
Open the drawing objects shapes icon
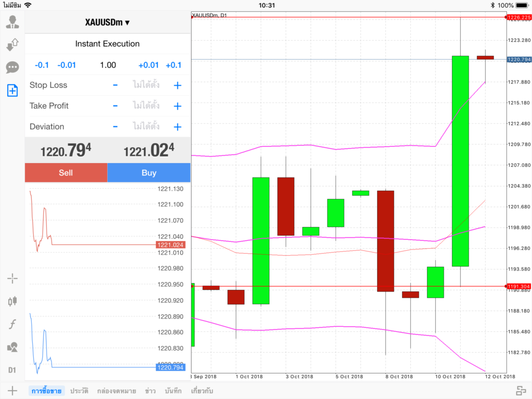[12, 347]
